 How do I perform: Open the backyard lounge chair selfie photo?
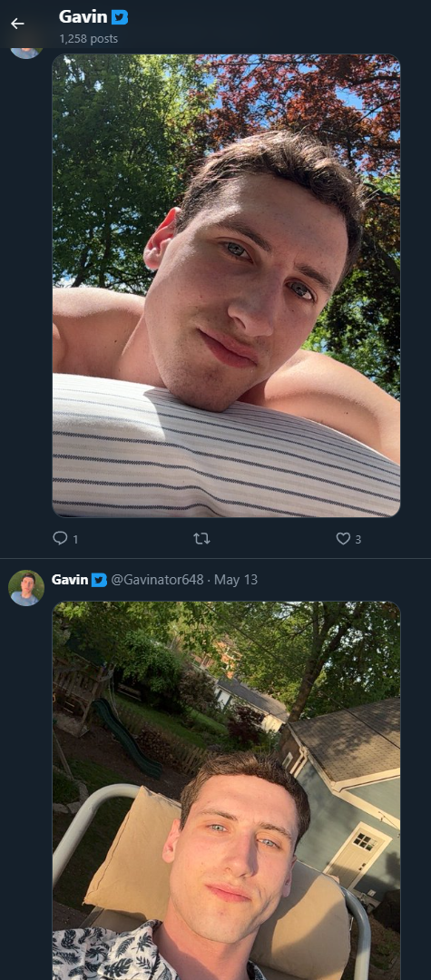[x=226, y=790]
